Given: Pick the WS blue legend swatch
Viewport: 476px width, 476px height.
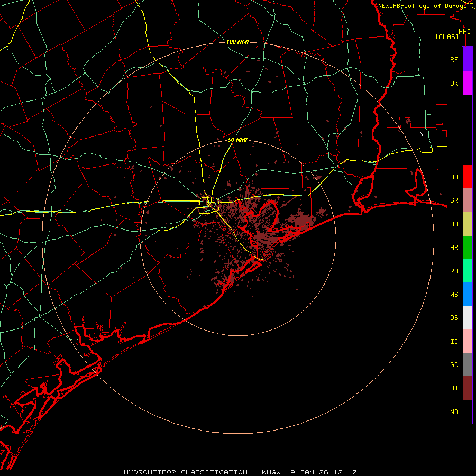Looking at the screenshot, I should tap(467, 294).
